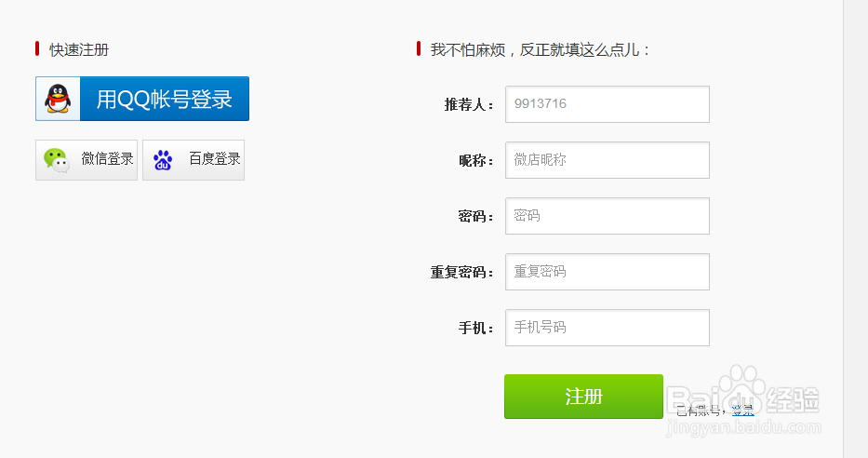Focus the 重复密码 confirm password field
868x458 pixels.
[x=607, y=272]
